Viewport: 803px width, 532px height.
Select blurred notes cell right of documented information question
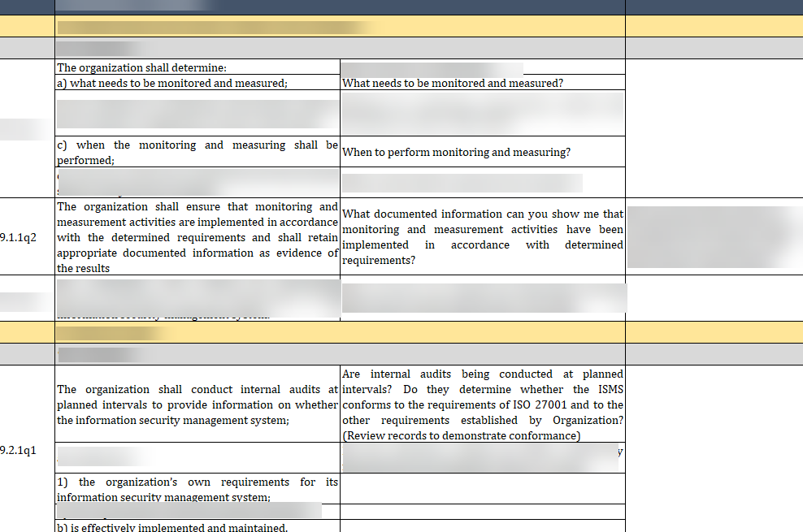tap(713, 237)
